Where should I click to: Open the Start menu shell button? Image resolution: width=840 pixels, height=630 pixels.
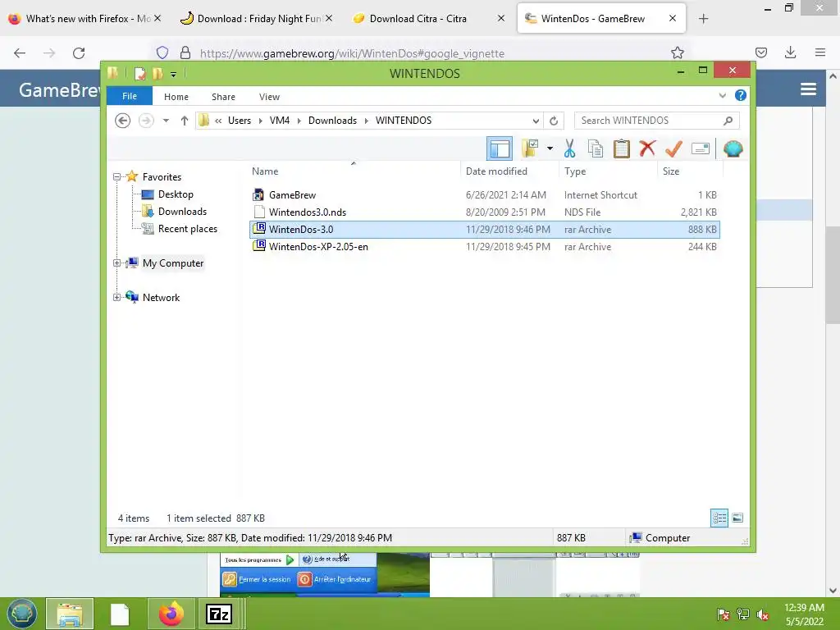[21, 614]
